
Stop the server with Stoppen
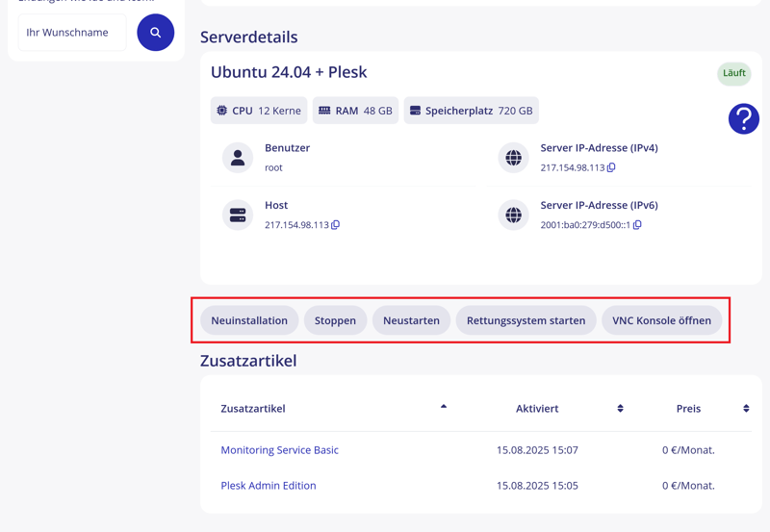335,320
